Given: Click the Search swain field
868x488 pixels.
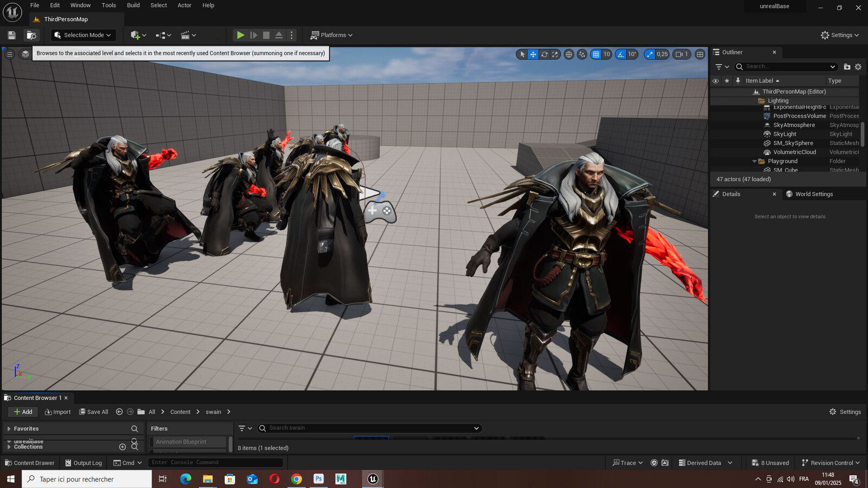Looking at the screenshot, I should tap(369, 428).
